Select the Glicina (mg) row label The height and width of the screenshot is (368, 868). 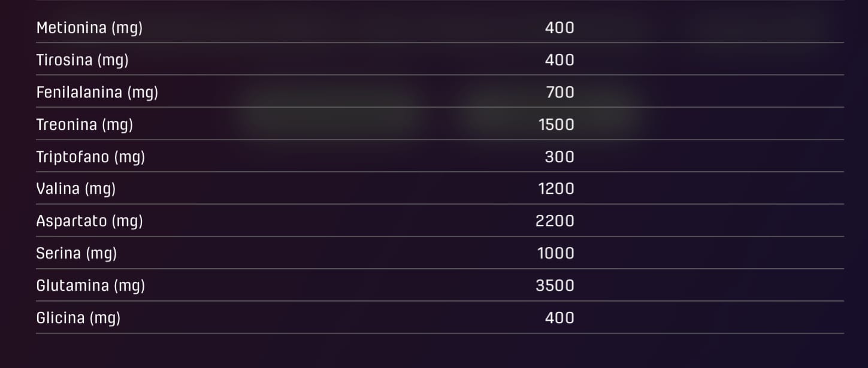coord(78,318)
